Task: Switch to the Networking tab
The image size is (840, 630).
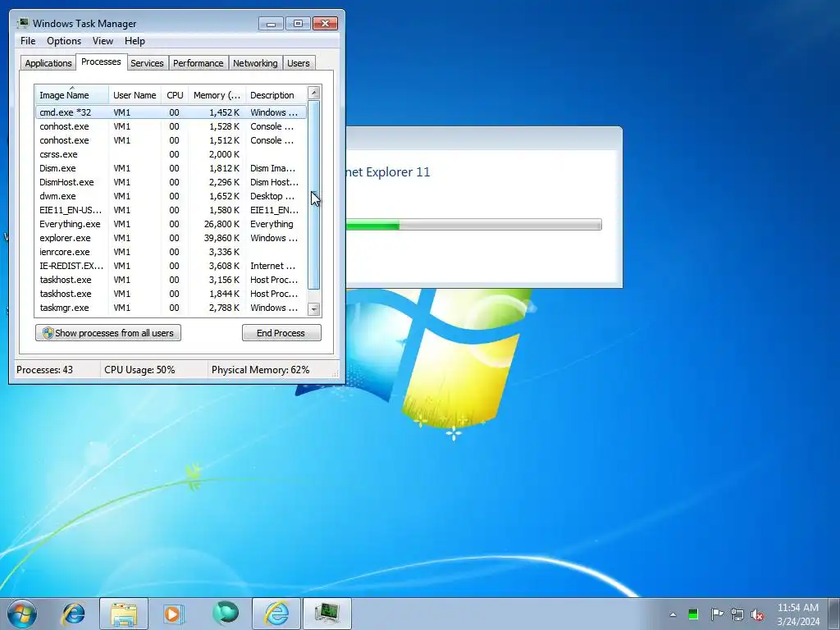Action: [255, 63]
